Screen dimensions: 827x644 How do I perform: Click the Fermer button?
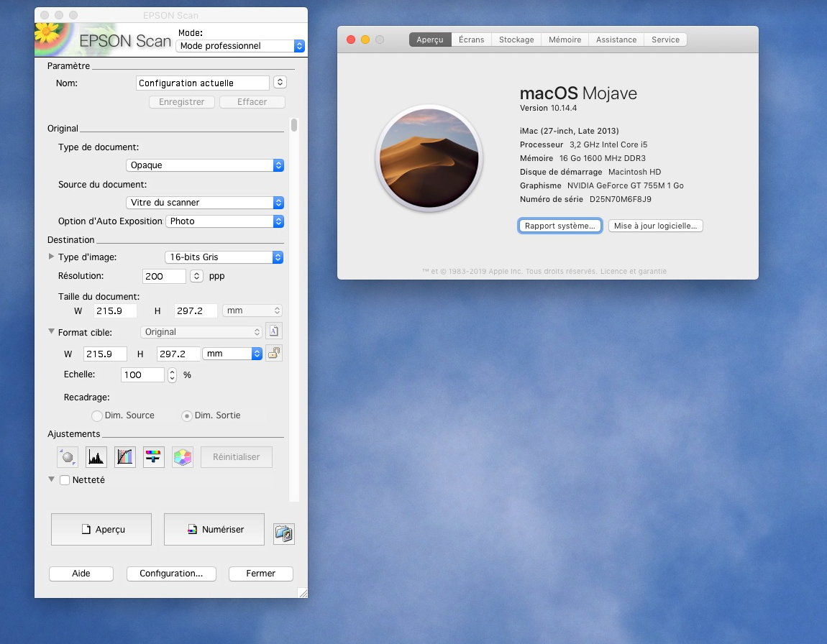click(x=260, y=574)
